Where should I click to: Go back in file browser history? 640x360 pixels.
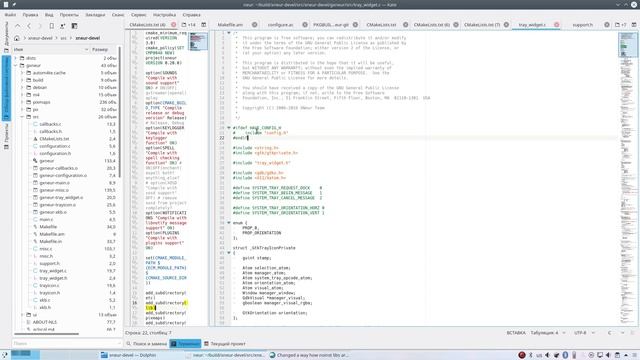[29, 26]
